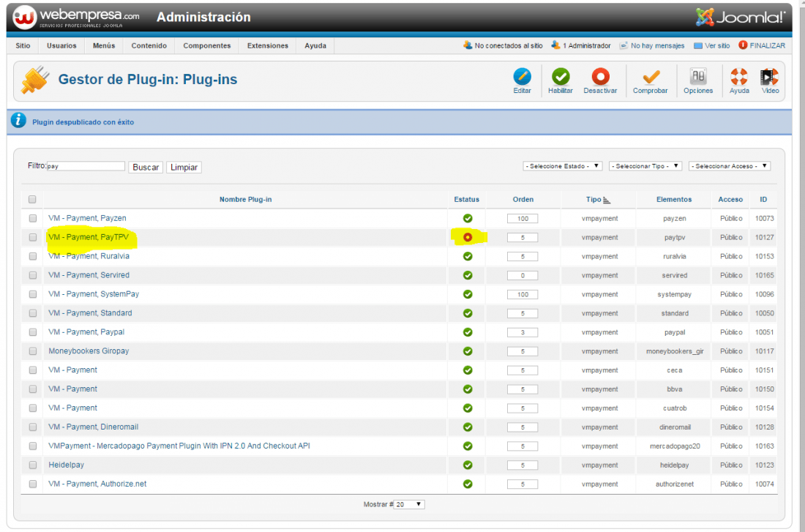Click the Orden field for Paypal showing 3

[x=523, y=333]
